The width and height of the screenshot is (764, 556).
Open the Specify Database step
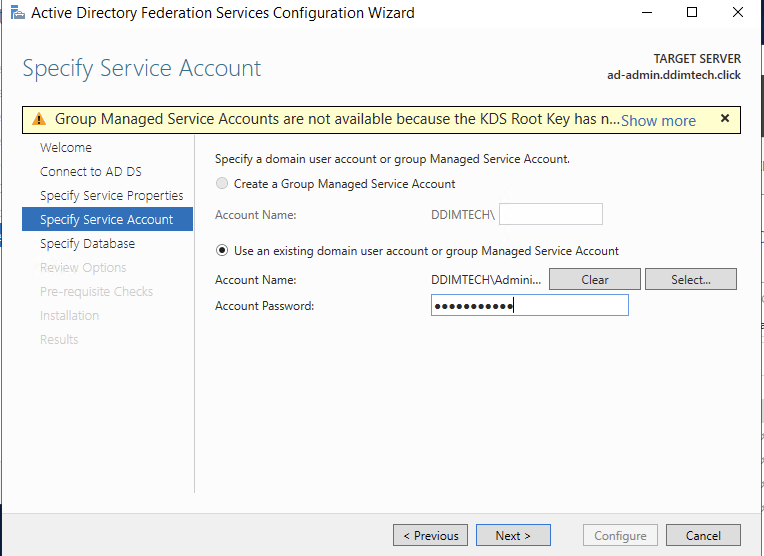point(87,243)
